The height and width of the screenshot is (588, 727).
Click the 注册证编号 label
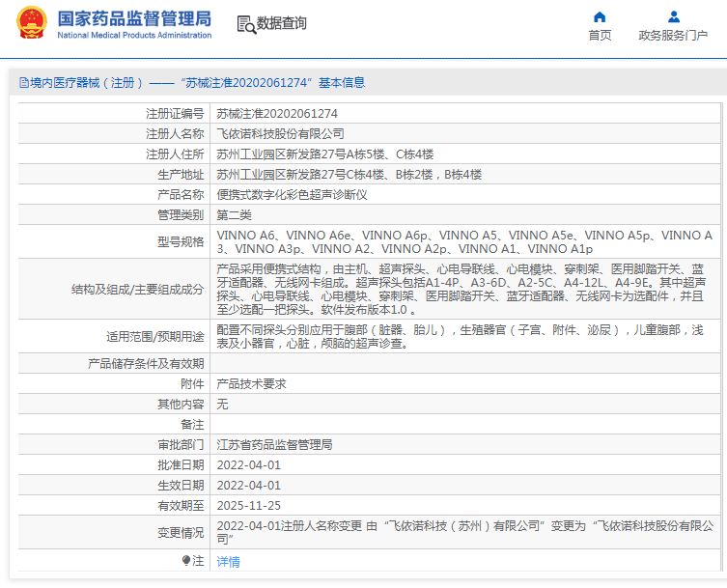click(175, 114)
